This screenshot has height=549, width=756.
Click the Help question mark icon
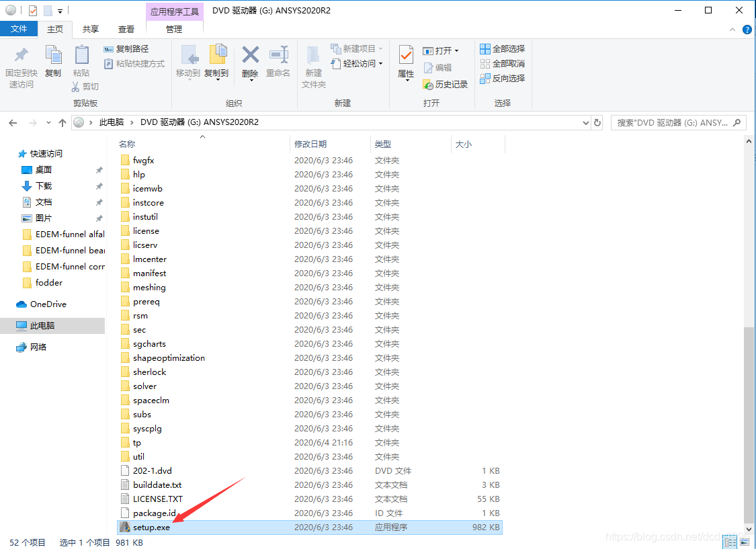click(747, 30)
